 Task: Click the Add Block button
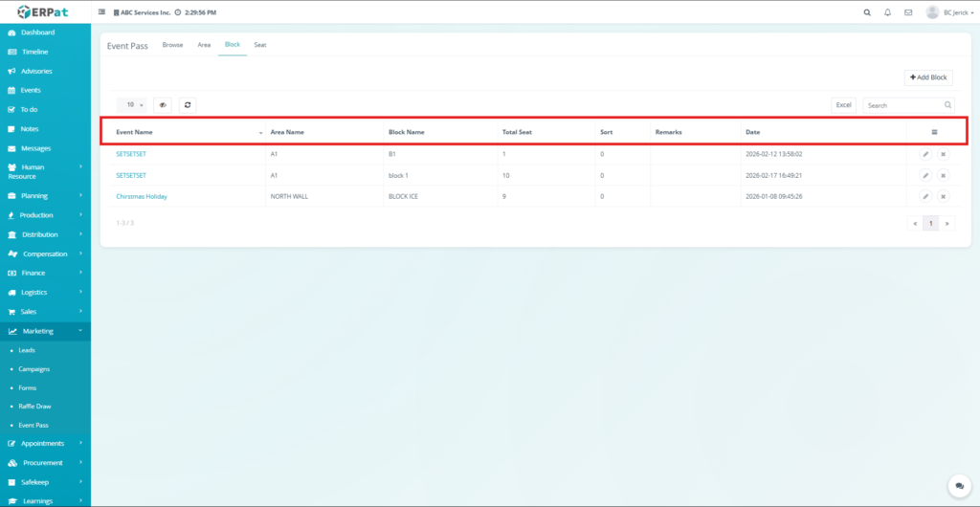coord(928,77)
